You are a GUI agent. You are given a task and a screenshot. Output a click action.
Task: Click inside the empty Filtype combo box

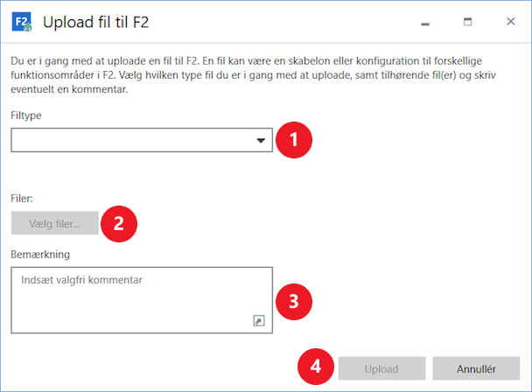(131, 141)
